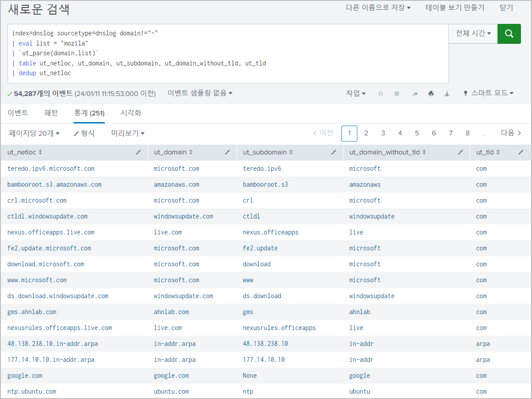Viewport: 532px width, 399px height.
Task: Click ntp.ubuntu.com cell
Action: click(32, 391)
